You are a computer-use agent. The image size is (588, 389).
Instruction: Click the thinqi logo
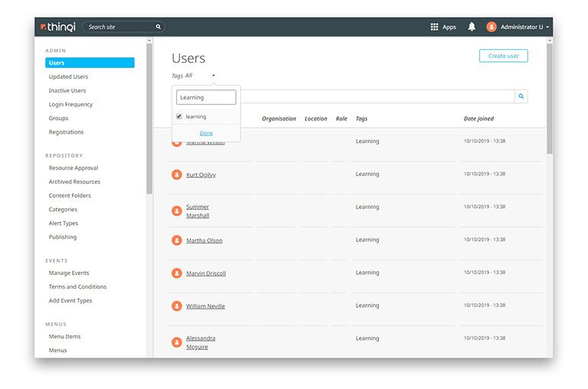point(58,27)
